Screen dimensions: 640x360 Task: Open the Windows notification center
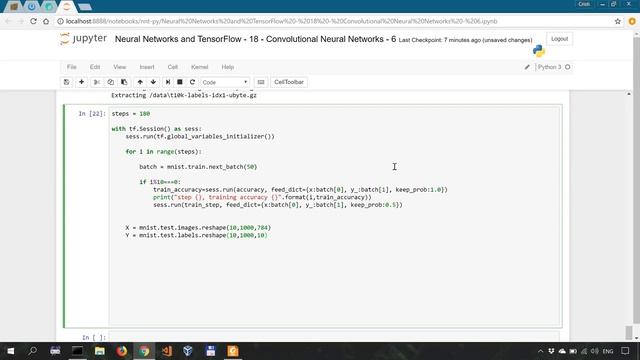[x=625, y=351]
